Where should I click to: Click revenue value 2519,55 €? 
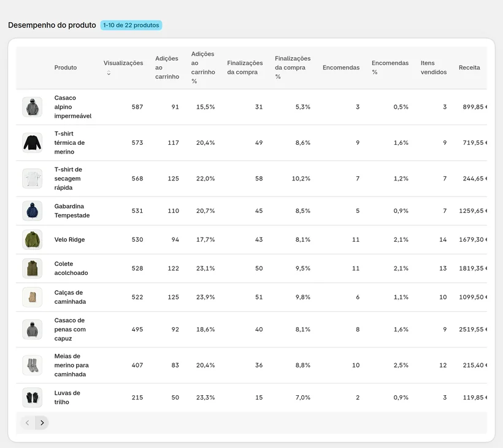[473, 330]
